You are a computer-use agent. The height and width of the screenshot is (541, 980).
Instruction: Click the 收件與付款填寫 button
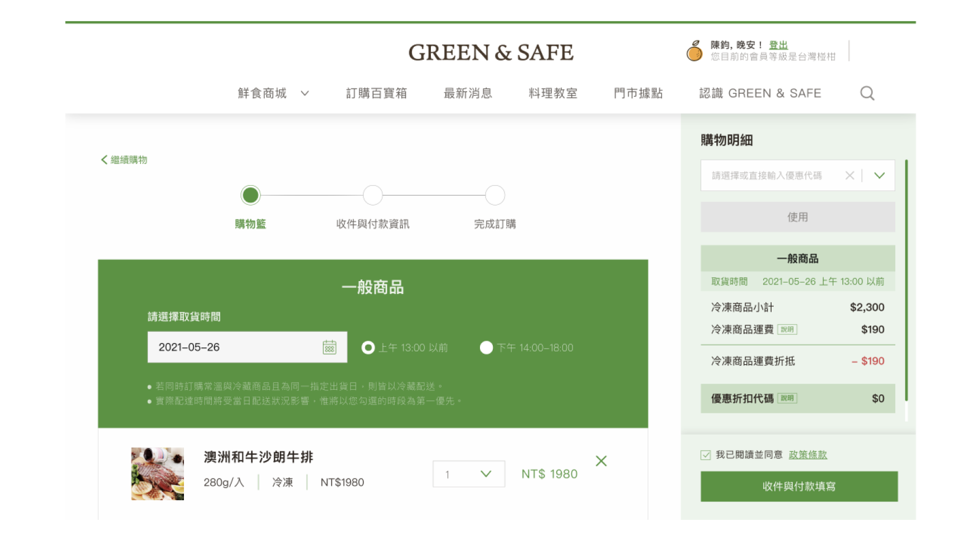[798, 486]
